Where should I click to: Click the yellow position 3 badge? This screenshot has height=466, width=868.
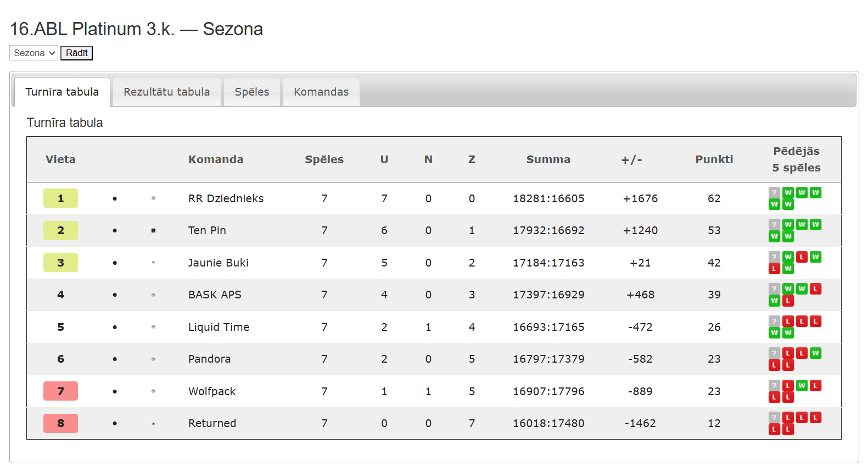point(60,263)
